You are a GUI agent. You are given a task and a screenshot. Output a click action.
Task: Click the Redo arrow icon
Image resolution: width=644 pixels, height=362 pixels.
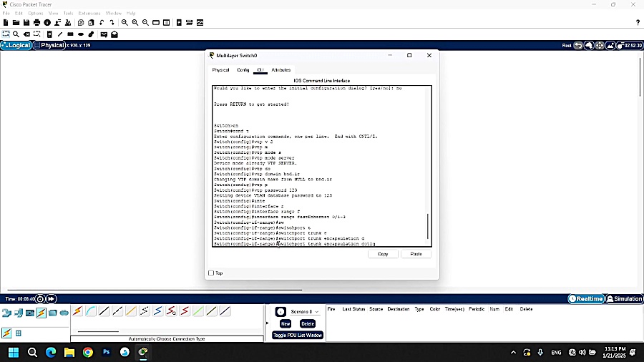pos(112,23)
